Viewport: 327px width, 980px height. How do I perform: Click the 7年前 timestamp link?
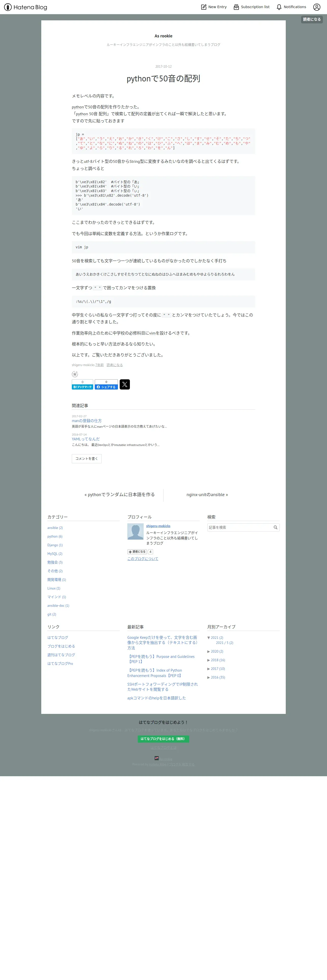tap(99, 365)
